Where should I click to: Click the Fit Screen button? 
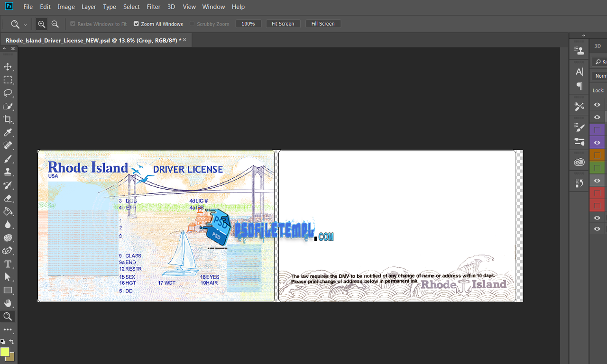tap(283, 24)
